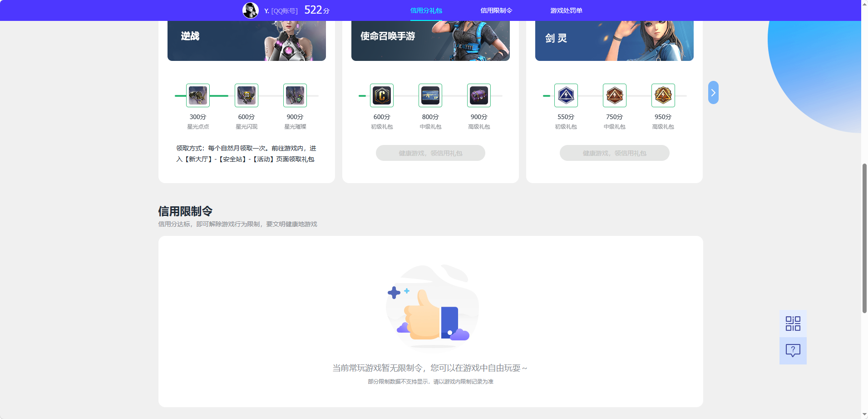Click the 300分 星光点点 gift icon
This screenshot has height=419, width=868.
[x=198, y=95]
